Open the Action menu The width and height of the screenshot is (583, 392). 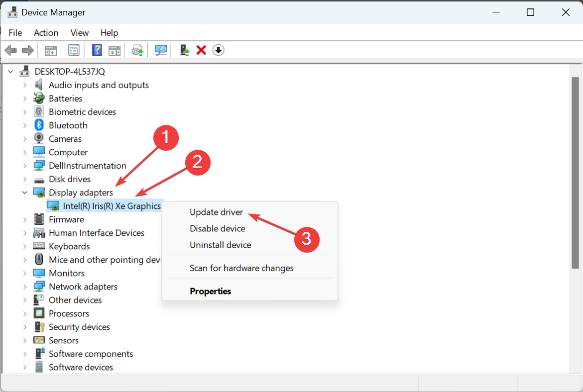[46, 33]
